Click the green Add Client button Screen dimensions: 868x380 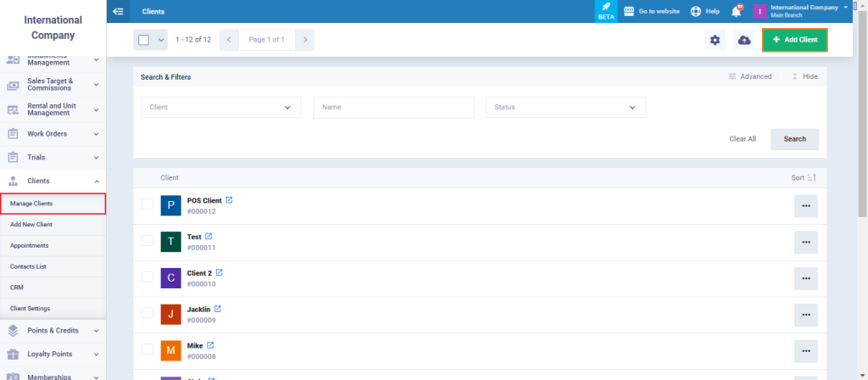(794, 40)
